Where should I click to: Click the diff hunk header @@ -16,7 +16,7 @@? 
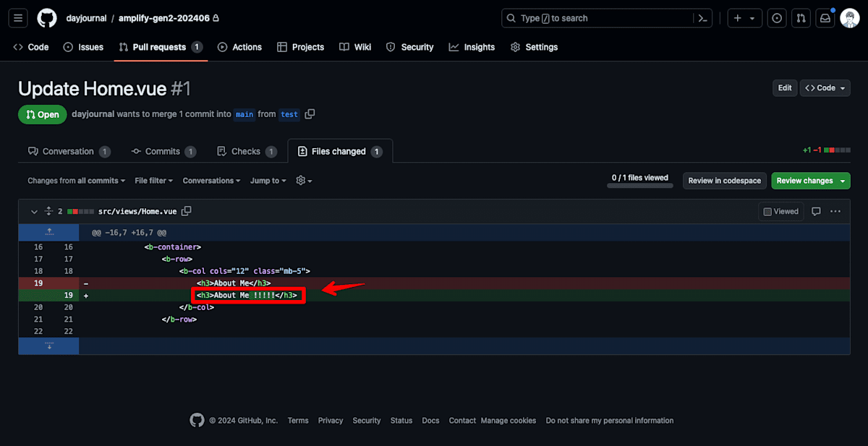tap(129, 233)
